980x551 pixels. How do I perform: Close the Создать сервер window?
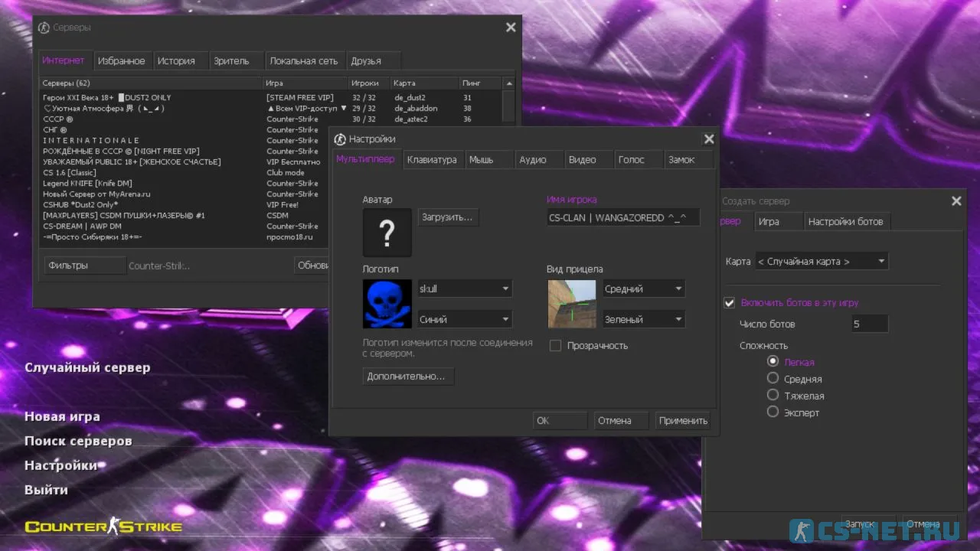point(956,201)
